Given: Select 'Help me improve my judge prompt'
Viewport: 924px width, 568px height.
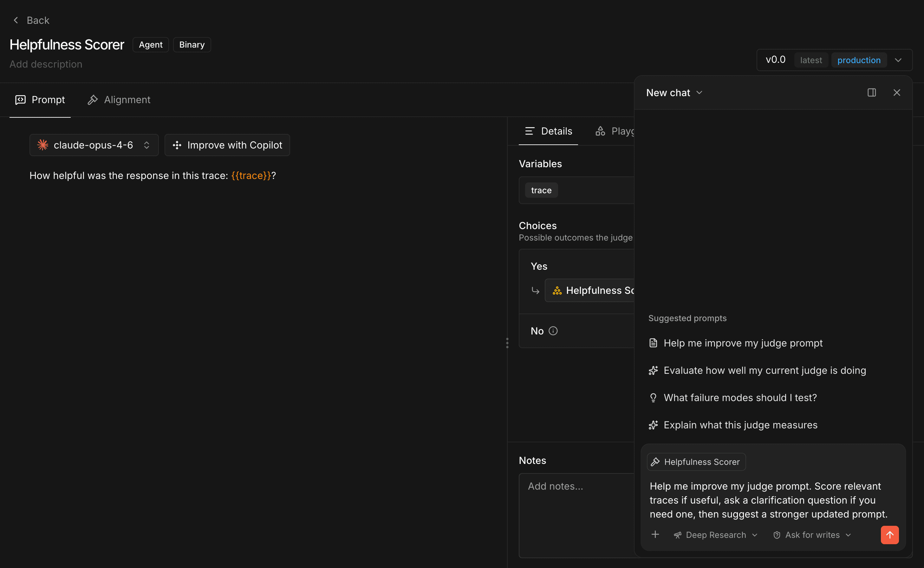Looking at the screenshot, I should (x=736, y=343).
